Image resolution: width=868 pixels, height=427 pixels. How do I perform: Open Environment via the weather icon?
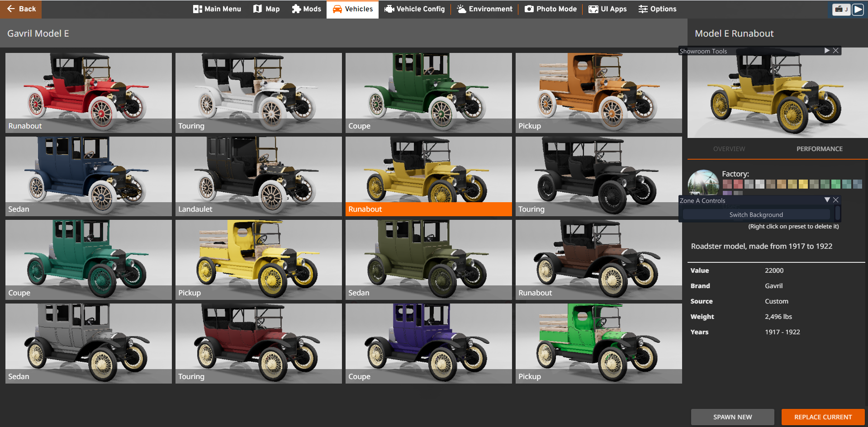pyautogui.click(x=461, y=9)
